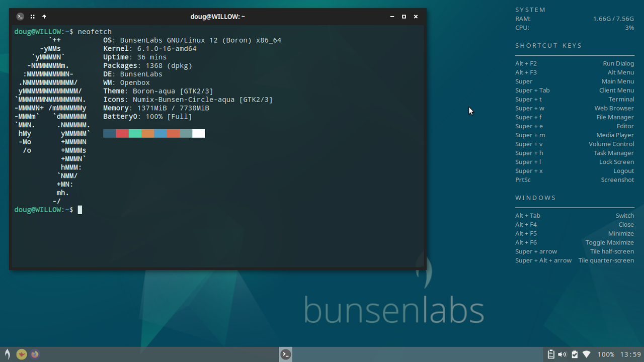Screen dimensions: 644x362
Task: Click the mint green neofetch color block
Action: tap(135, 133)
